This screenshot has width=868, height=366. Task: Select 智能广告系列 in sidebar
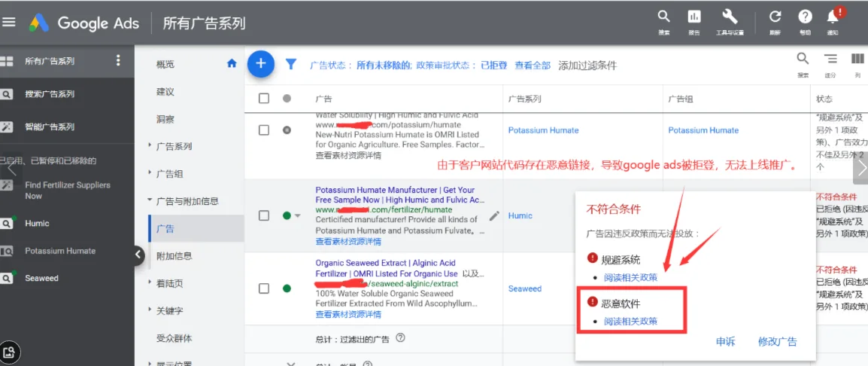(x=50, y=127)
